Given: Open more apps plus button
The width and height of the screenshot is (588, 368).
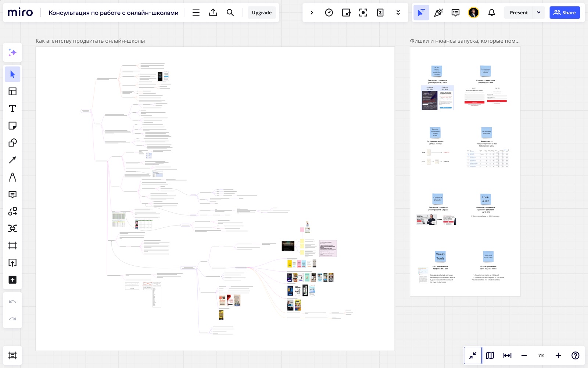Looking at the screenshot, I should pos(12,280).
